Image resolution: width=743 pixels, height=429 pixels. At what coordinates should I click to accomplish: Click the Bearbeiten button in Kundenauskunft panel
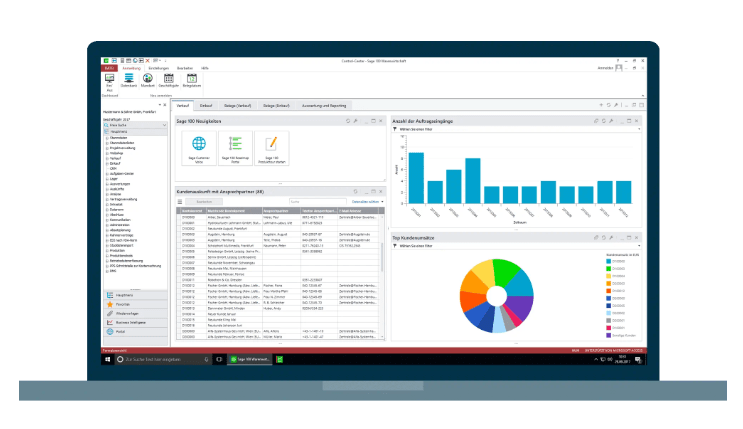(204, 201)
